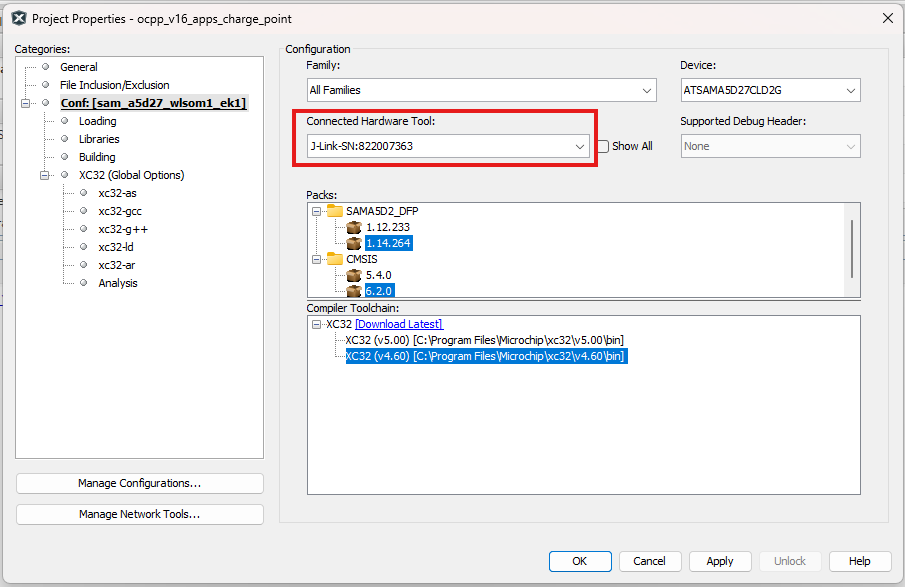The height and width of the screenshot is (587, 905).
Task: Click package icon for CMSIS 6.2.0
Action: pos(354,291)
